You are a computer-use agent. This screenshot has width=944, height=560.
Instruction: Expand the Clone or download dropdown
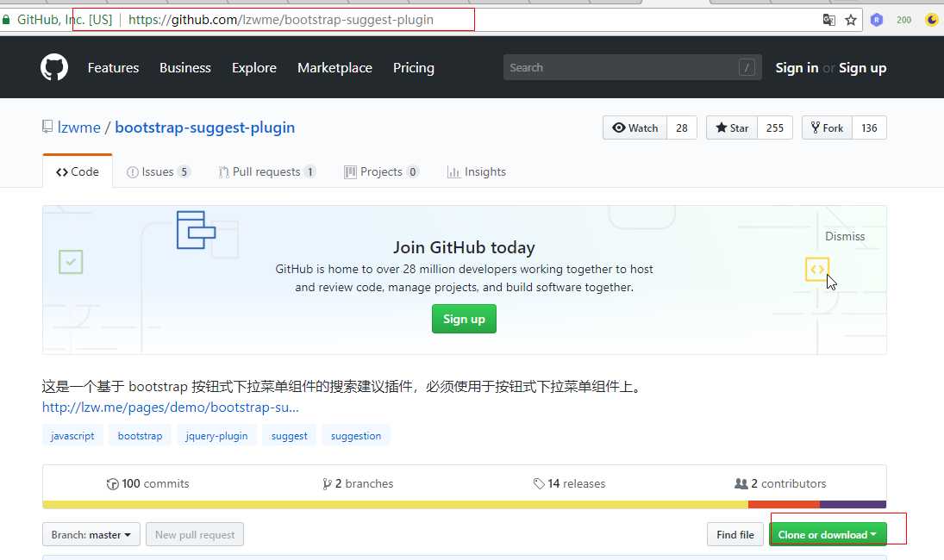coord(828,535)
